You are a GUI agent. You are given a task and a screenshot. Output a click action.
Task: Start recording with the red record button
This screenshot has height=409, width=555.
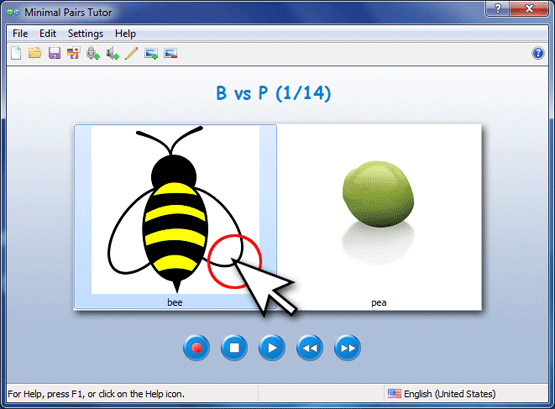pyautogui.click(x=196, y=348)
